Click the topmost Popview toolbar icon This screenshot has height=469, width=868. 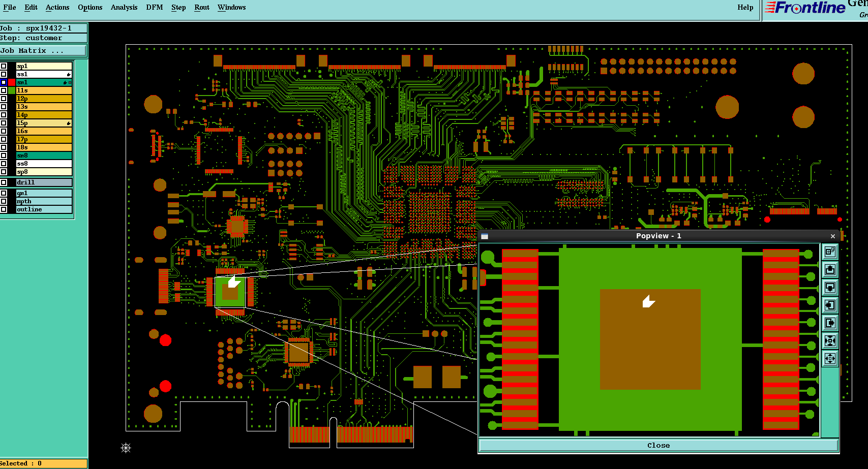click(830, 252)
